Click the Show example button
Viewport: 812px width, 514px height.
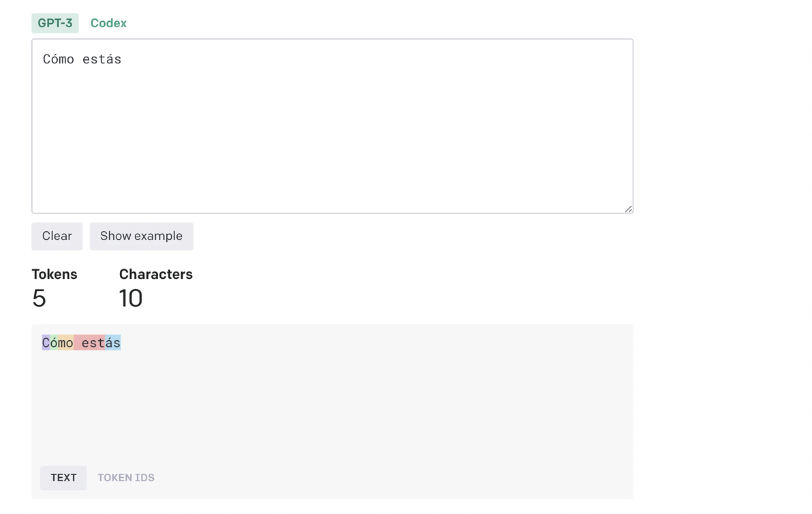(141, 237)
